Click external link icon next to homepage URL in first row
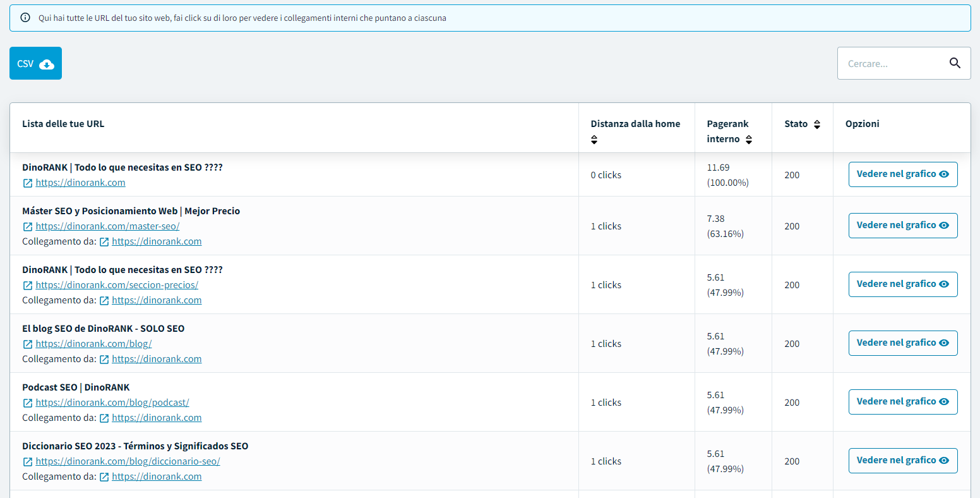980x498 pixels. click(x=28, y=183)
